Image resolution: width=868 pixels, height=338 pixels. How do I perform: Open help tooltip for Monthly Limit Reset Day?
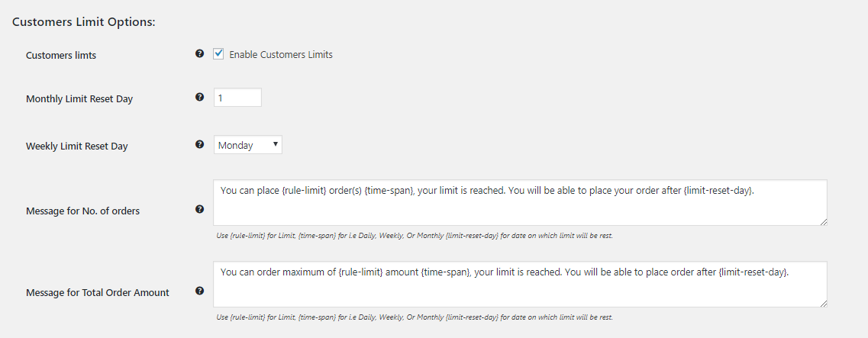click(200, 97)
